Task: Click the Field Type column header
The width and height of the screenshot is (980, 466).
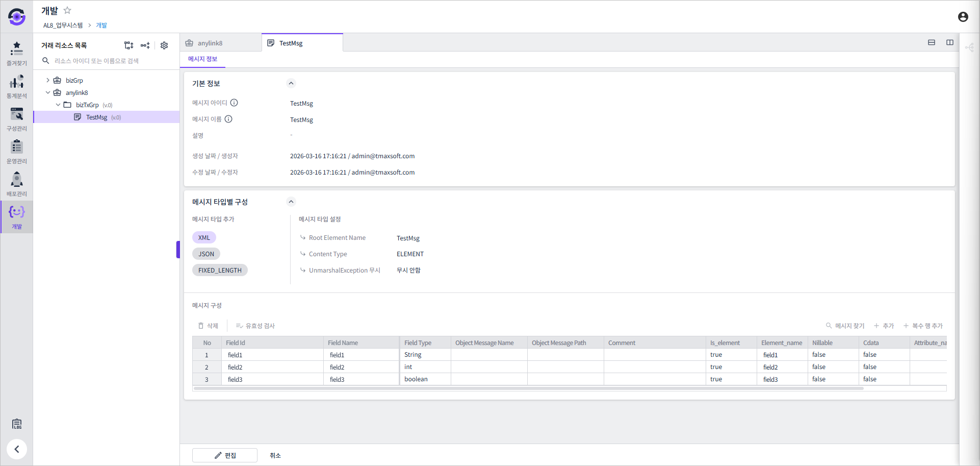Action: [425, 342]
